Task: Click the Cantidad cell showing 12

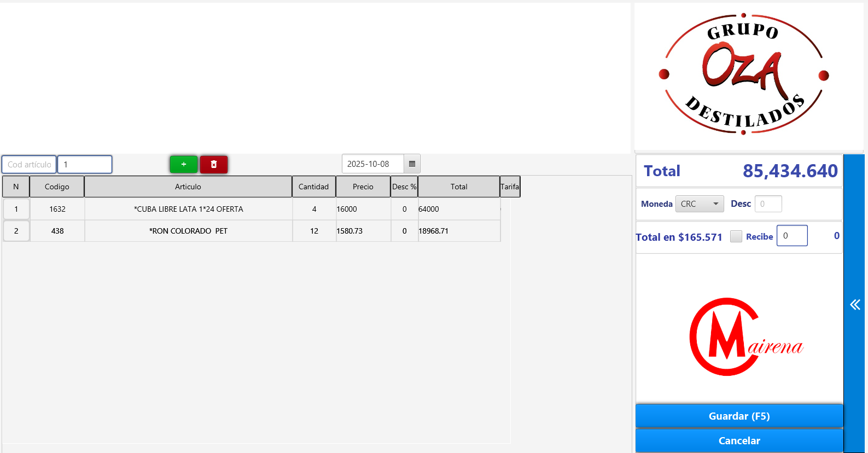Action: point(314,231)
